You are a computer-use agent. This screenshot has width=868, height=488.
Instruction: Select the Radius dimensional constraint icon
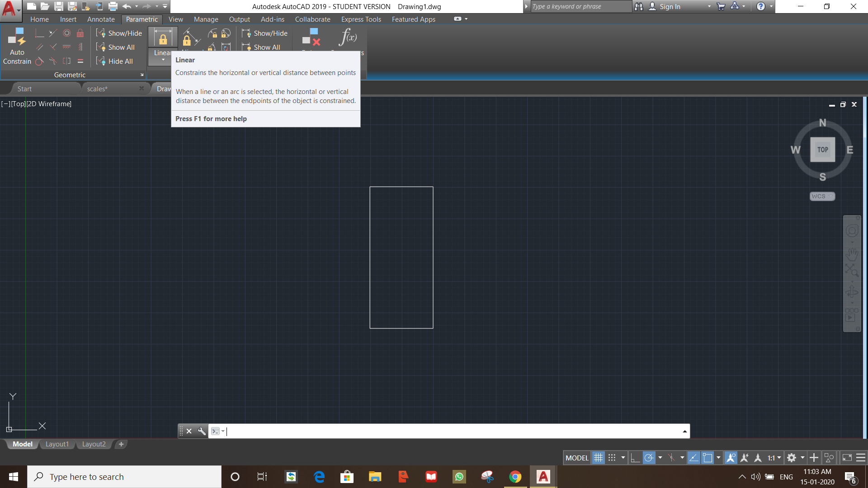click(x=212, y=33)
